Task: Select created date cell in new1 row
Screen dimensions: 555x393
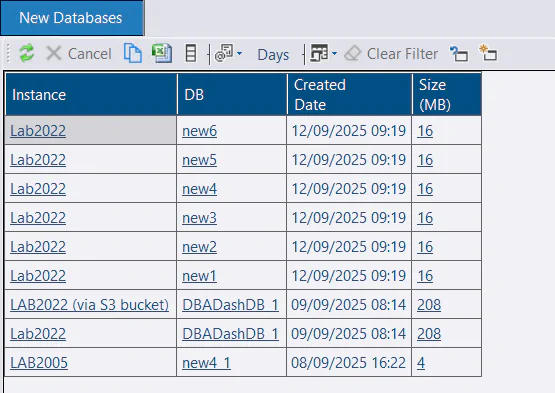Action: 349,276
